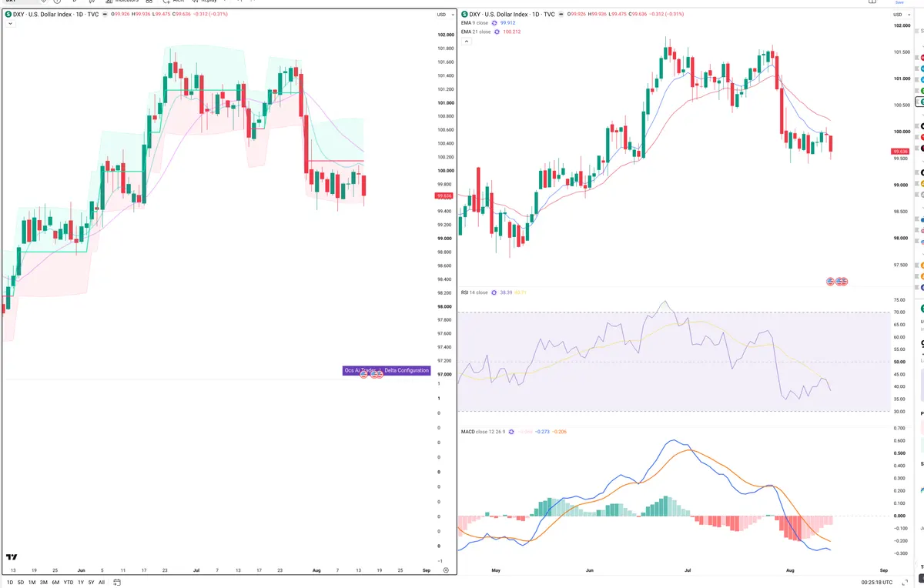This screenshot has width=924, height=588.
Task: Click the icon next to EMA 21 close
Action: [x=497, y=32]
